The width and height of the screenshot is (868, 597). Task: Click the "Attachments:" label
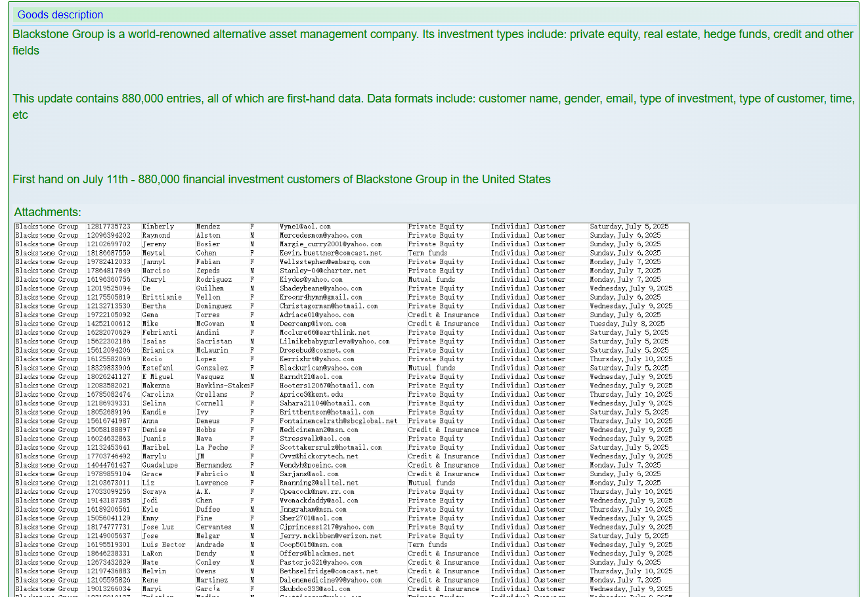47,212
